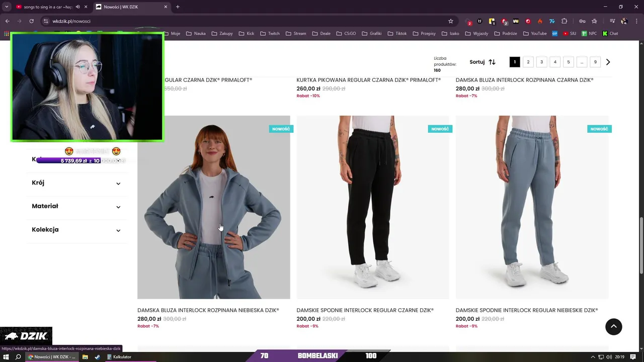Open Chrome three-dot menu
The image size is (644, 362).
coord(636,21)
